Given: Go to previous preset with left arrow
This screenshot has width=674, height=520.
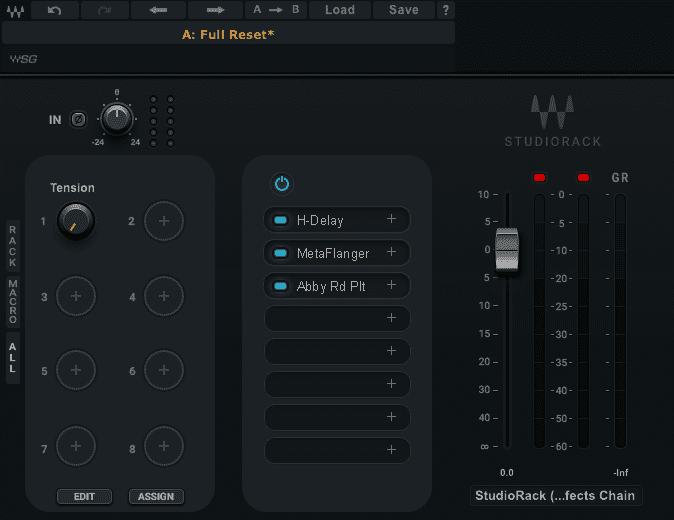Looking at the screenshot, I should (x=158, y=10).
